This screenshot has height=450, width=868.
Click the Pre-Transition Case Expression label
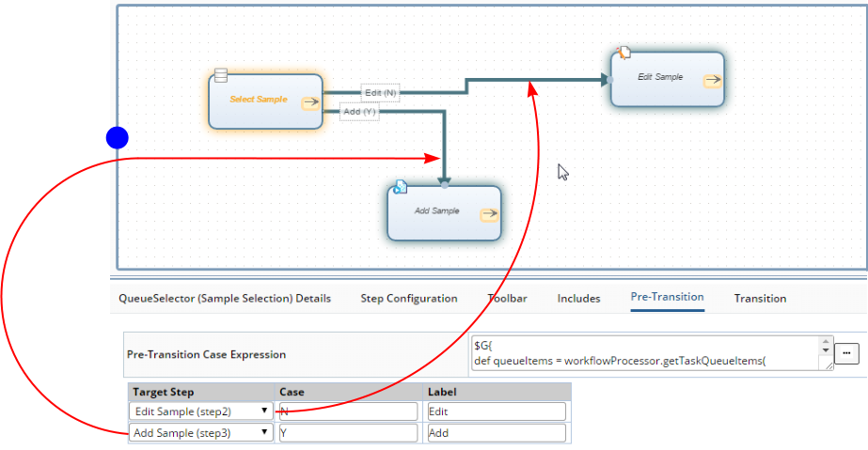[207, 354]
